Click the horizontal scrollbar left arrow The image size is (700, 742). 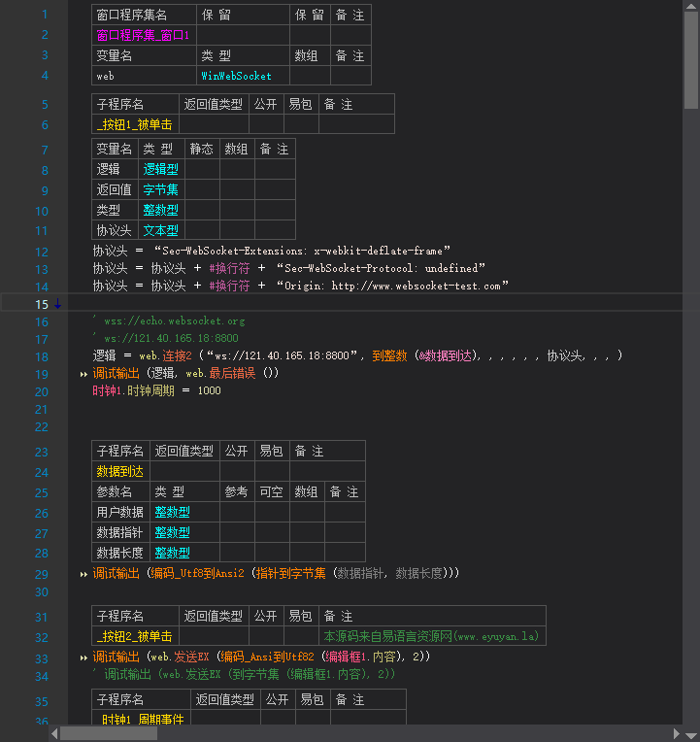coord(54,733)
